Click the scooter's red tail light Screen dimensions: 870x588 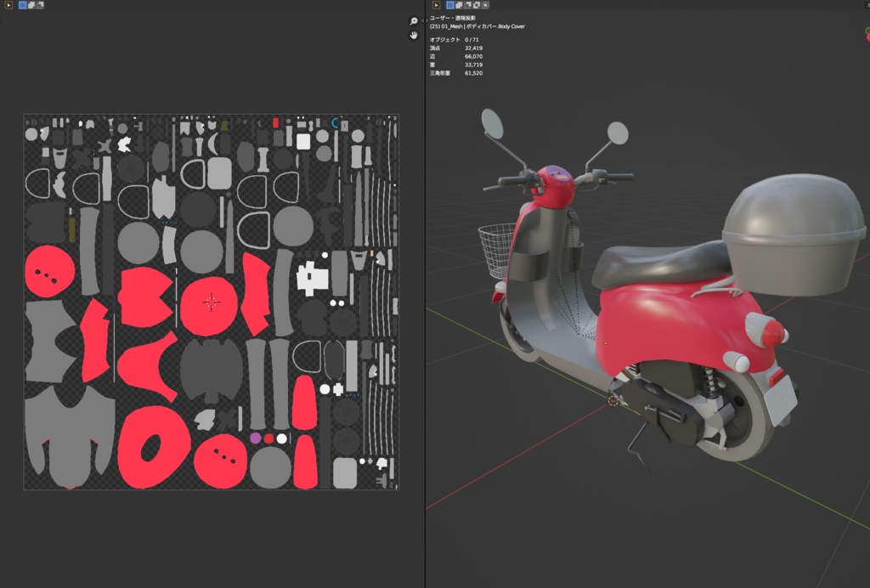point(775,335)
